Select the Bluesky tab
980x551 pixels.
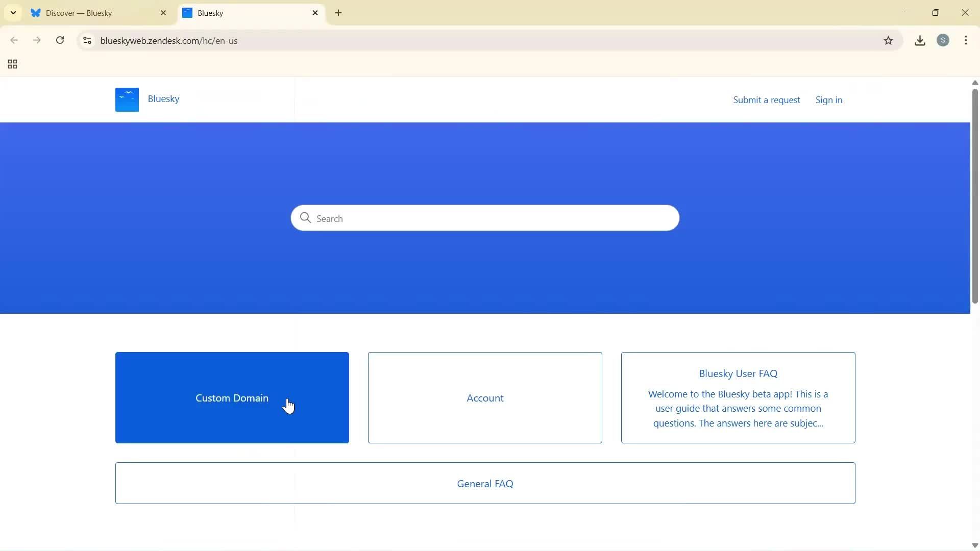[x=240, y=13]
